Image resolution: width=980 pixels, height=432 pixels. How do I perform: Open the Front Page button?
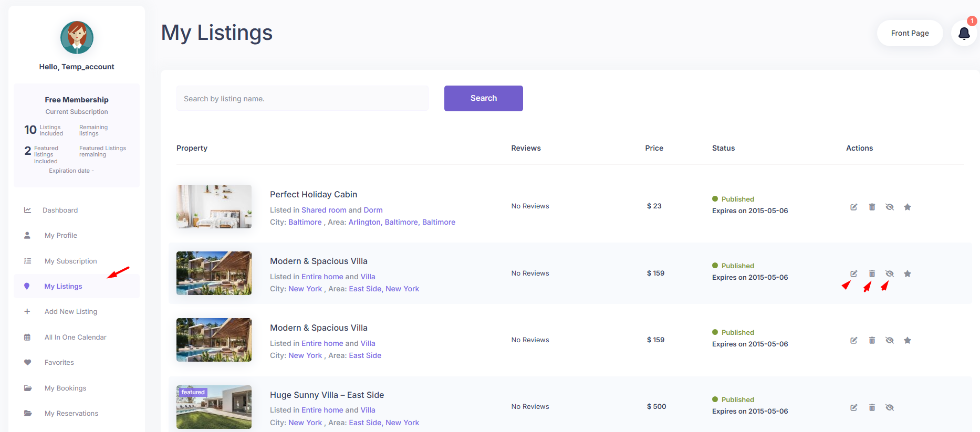[x=910, y=33]
